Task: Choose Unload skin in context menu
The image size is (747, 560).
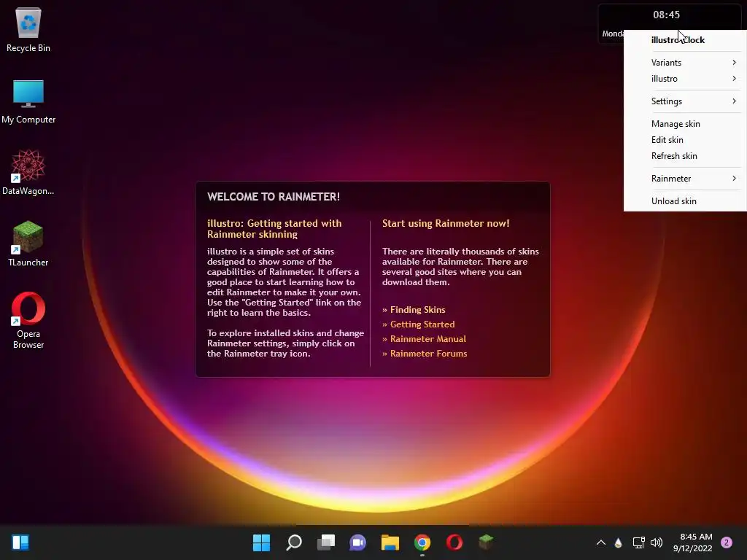Action: (685, 201)
